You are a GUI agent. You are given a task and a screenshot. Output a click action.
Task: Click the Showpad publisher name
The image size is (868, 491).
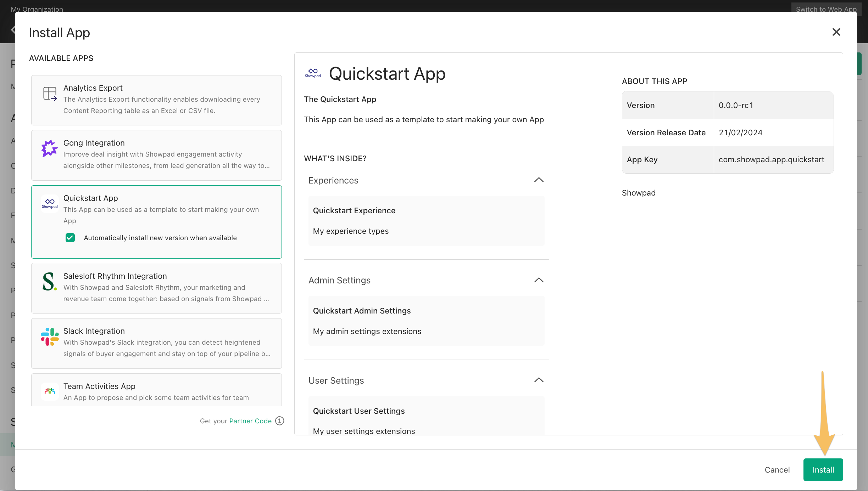click(639, 193)
